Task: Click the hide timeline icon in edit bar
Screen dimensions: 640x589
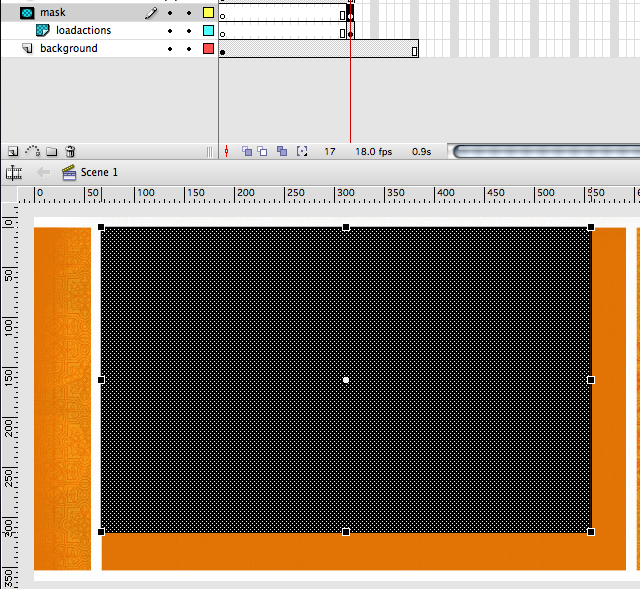Action: (14, 173)
